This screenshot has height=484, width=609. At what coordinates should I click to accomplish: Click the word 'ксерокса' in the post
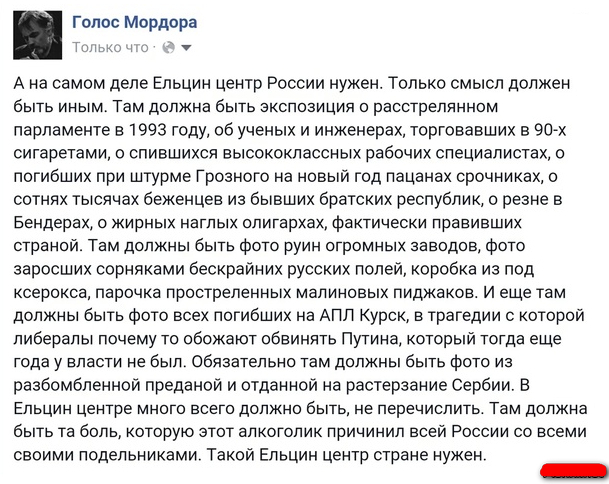[x=52, y=291]
